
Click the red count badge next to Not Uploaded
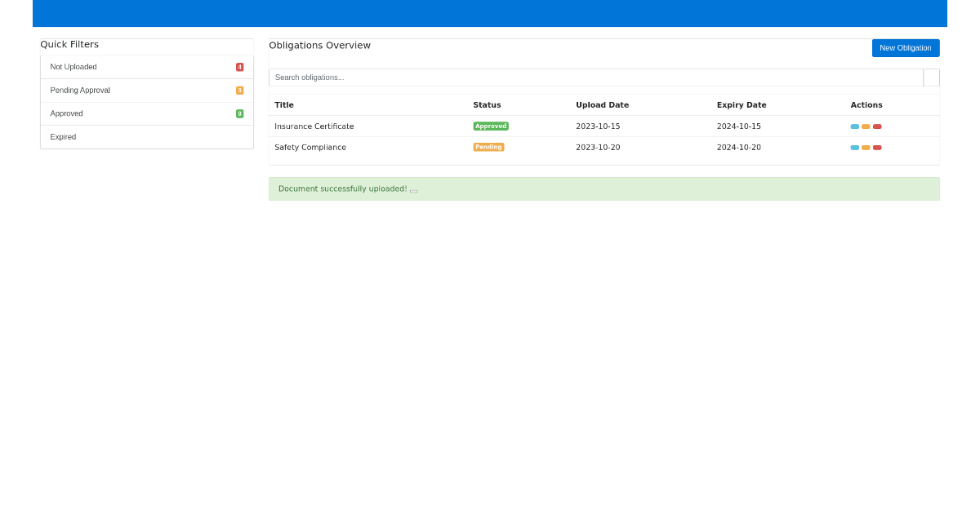click(240, 67)
